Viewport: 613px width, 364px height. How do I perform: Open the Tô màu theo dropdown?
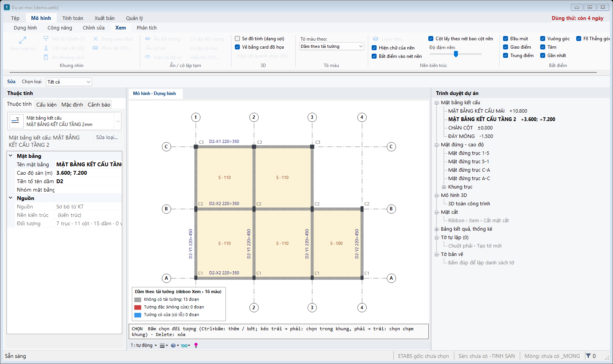tap(332, 46)
